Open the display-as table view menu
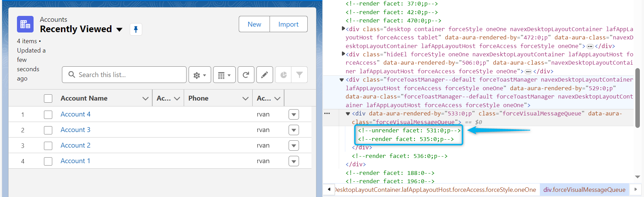 point(224,75)
